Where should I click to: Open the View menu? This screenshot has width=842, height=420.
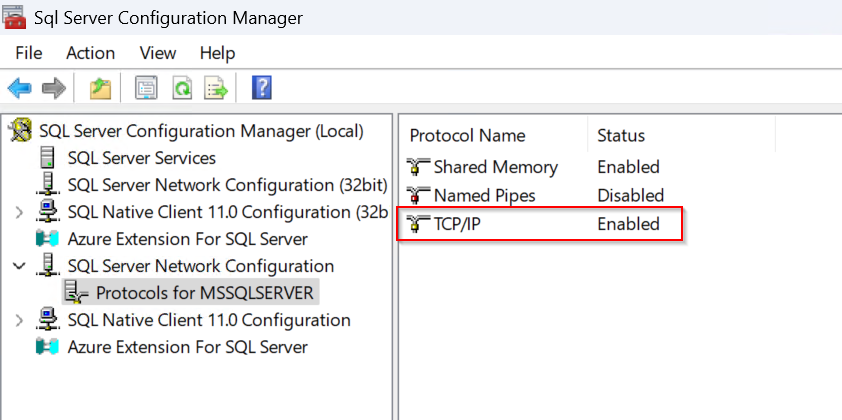pyautogui.click(x=158, y=53)
